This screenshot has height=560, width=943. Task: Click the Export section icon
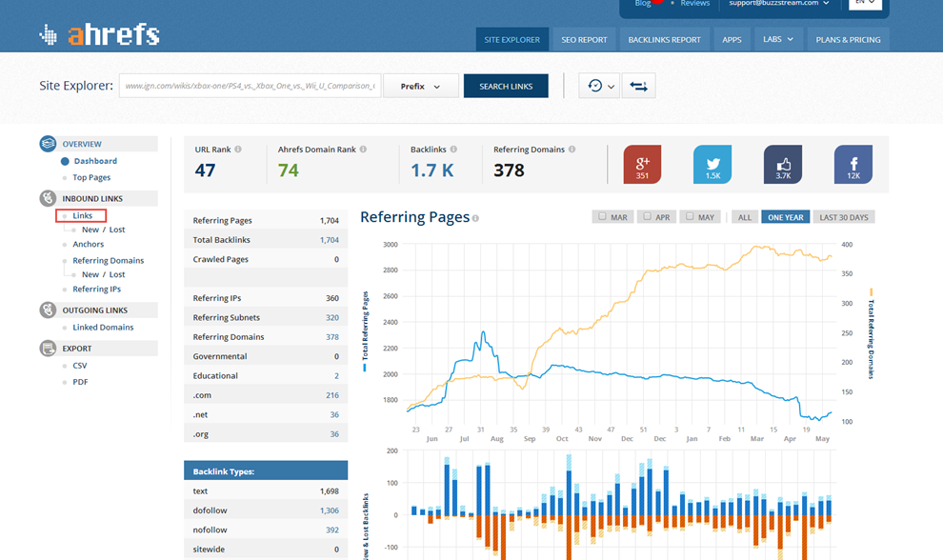coord(48,347)
